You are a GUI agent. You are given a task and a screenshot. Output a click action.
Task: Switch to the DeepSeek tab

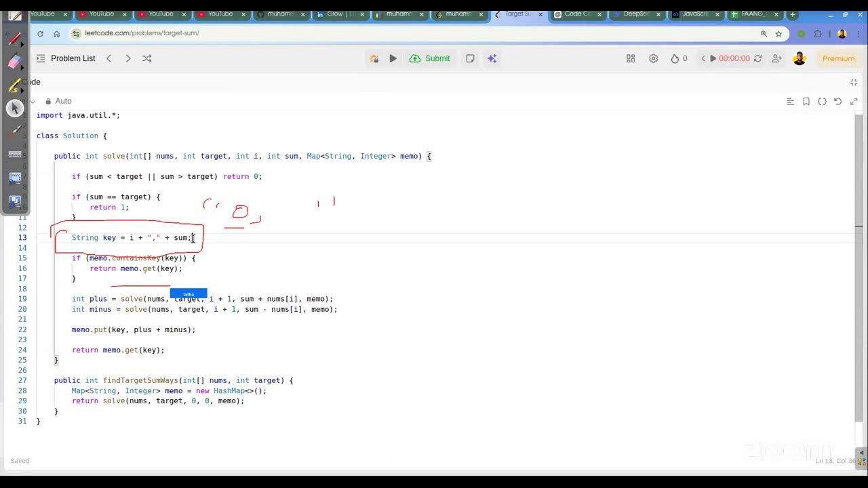(636, 14)
